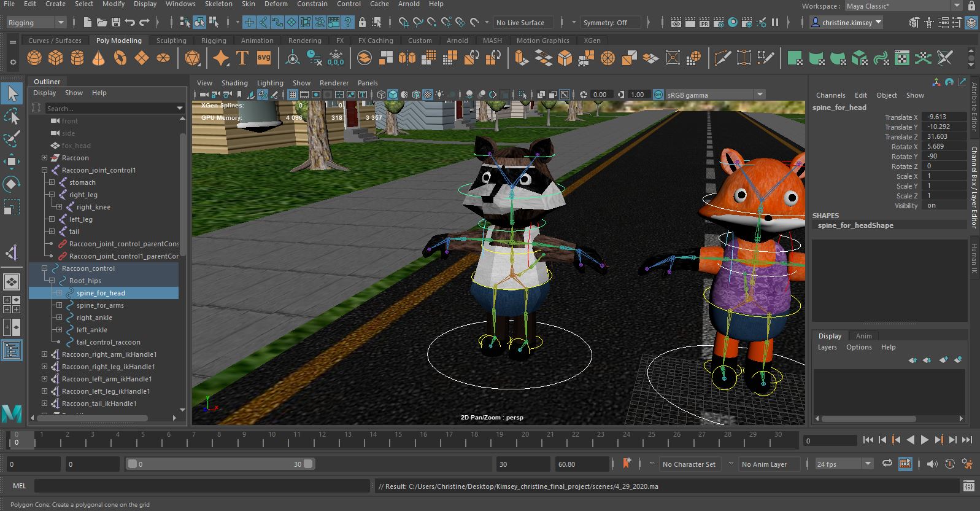Click the Polygon Cone shelf icon
The width and height of the screenshot is (980, 511).
point(98,58)
